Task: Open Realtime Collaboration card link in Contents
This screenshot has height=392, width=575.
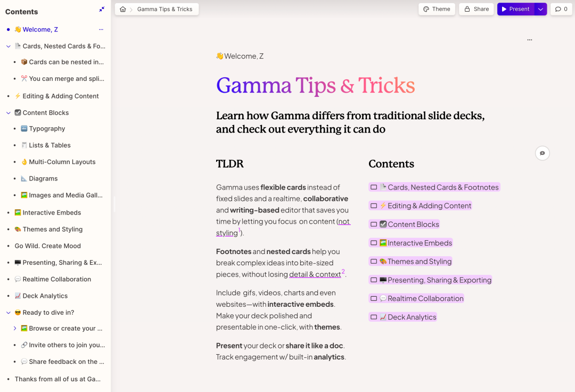Action: click(416, 298)
